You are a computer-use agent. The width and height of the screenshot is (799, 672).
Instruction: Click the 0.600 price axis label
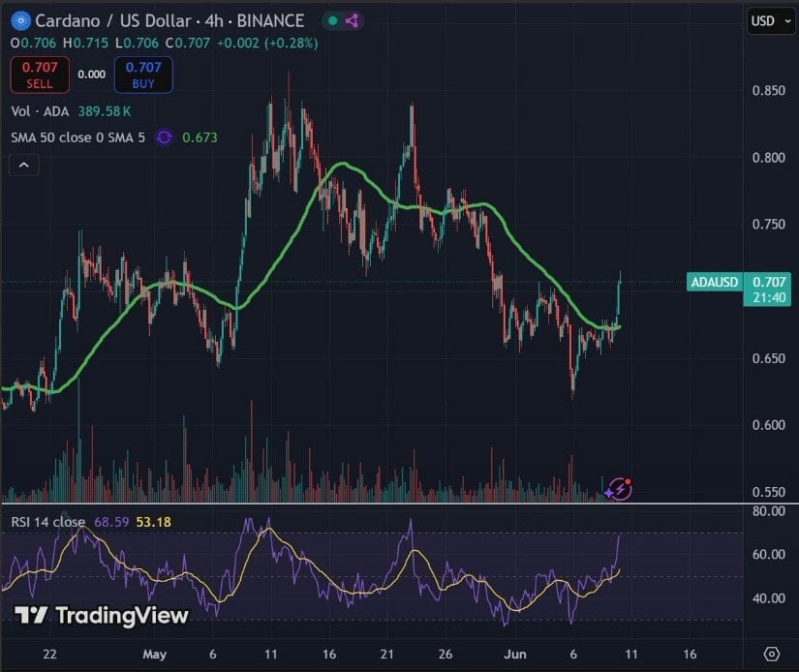768,425
